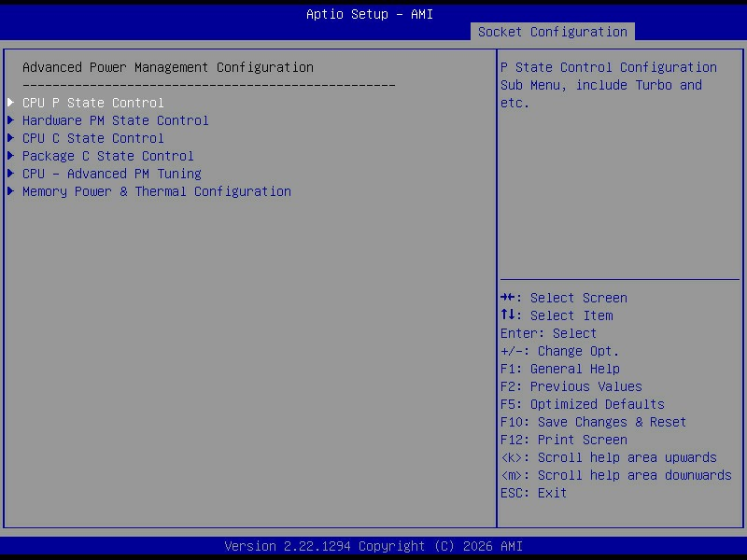Click the arrow beside CPU P State Control

point(10,103)
